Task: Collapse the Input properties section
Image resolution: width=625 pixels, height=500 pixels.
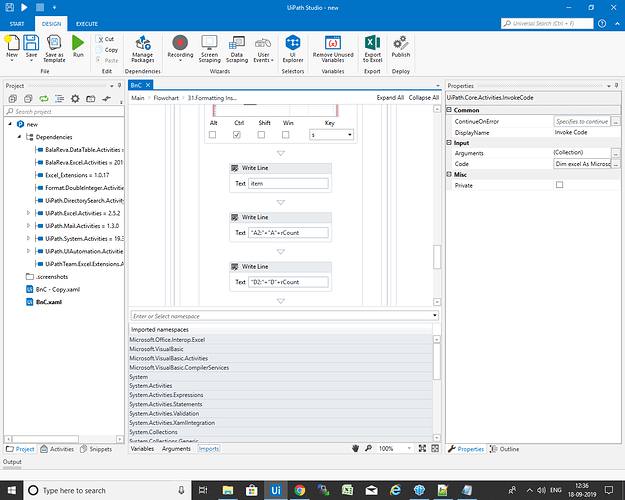Action: [449, 142]
